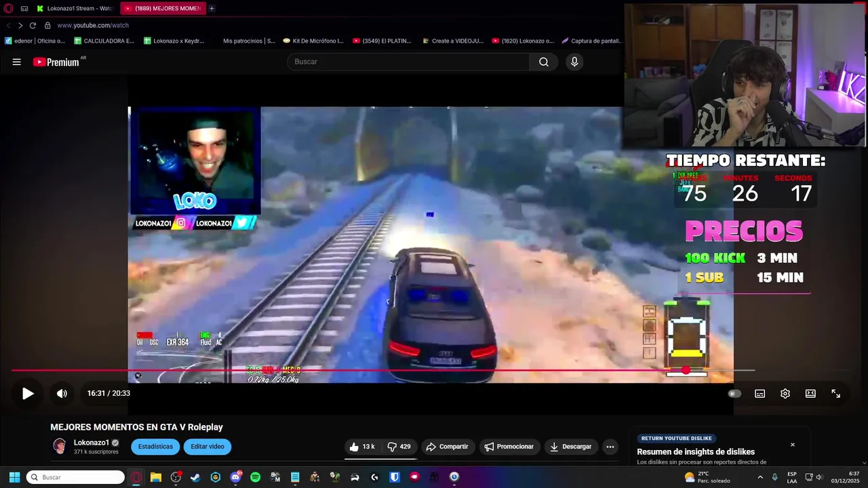
Task: Start voice search with microphone
Action: coord(574,62)
